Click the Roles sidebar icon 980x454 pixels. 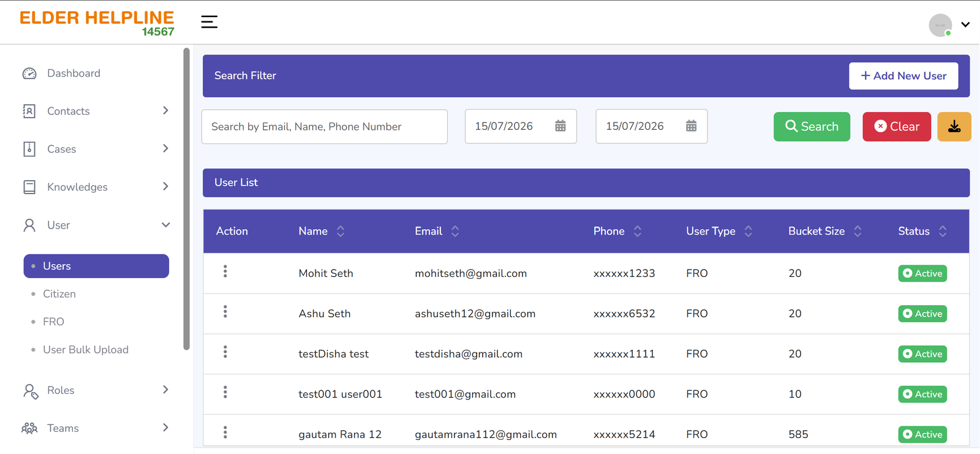(31, 391)
